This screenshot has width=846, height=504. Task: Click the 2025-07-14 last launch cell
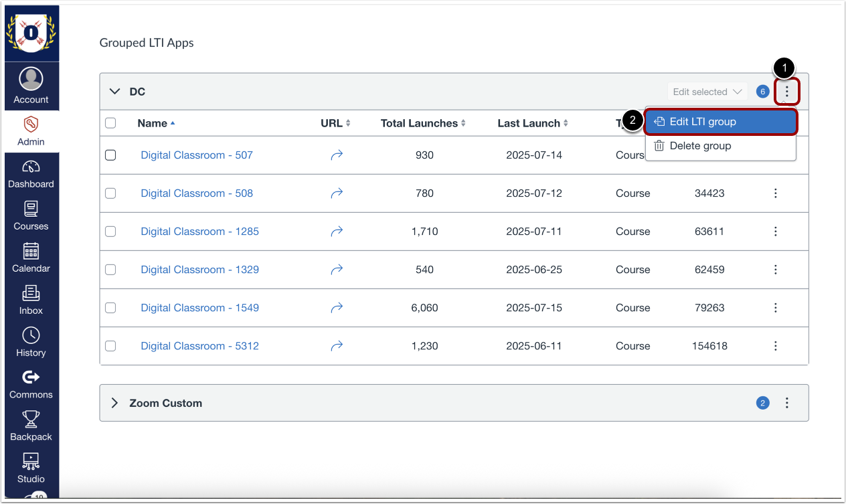pos(534,155)
